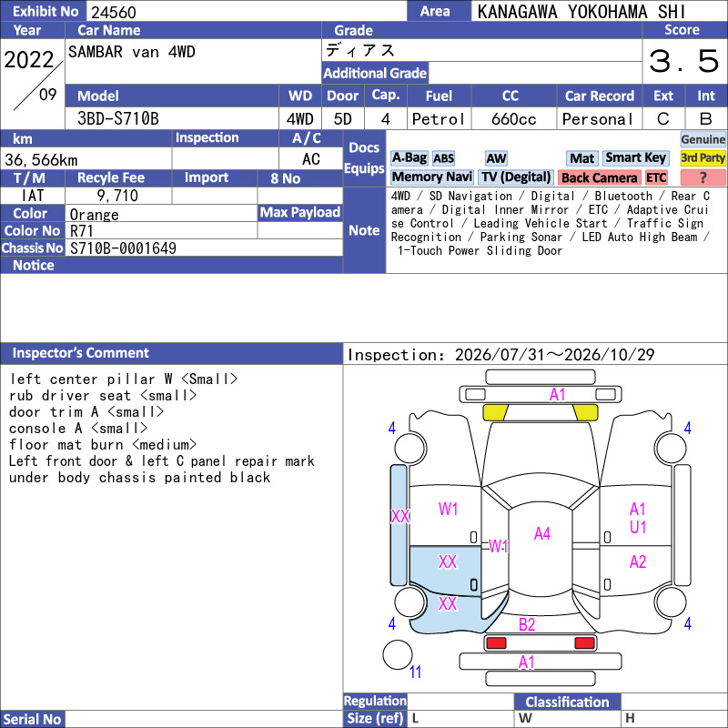The width and height of the screenshot is (728, 728).
Task: Click the chassis number S710B-0001649
Action: pyautogui.click(x=123, y=248)
